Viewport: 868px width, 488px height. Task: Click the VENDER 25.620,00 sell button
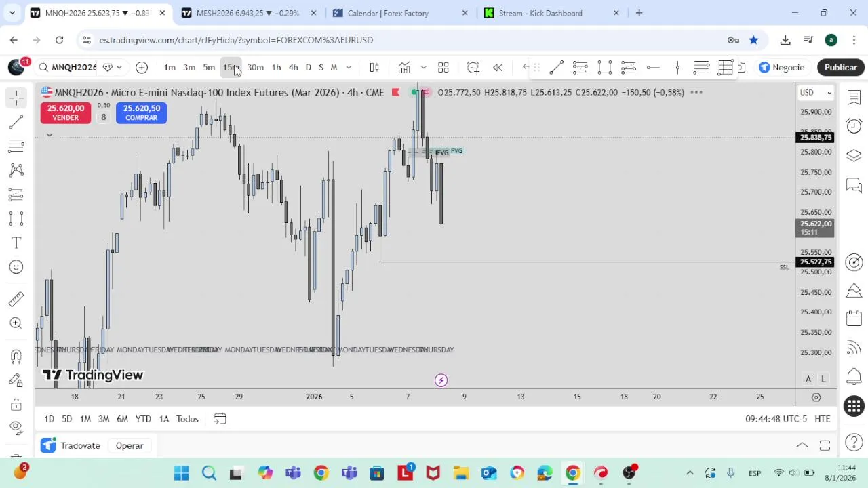[x=66, y=113]
